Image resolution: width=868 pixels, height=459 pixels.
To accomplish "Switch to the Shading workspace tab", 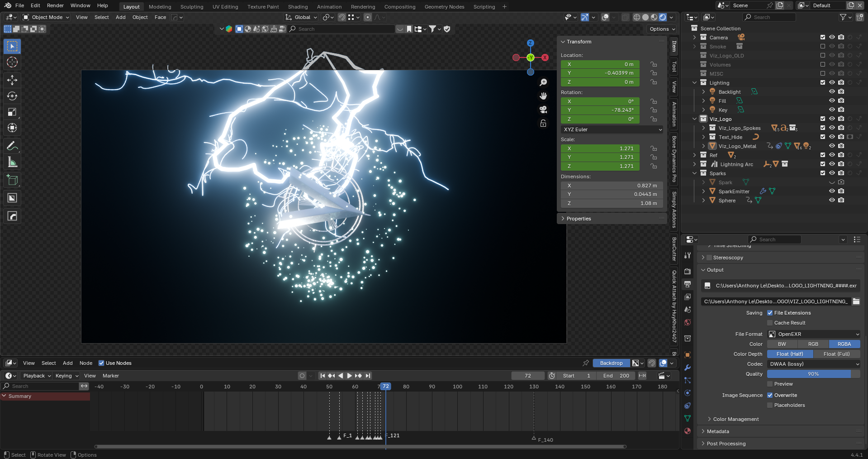I will [298, 7].
